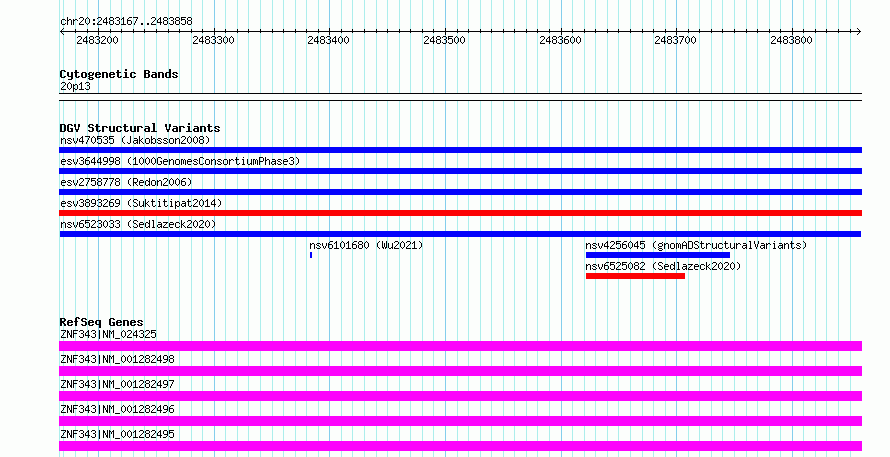Viewport: 890px width, 457px height.
Task: Open gene label ZNF343|NM_001282497
Action: (x=117, y=384)
